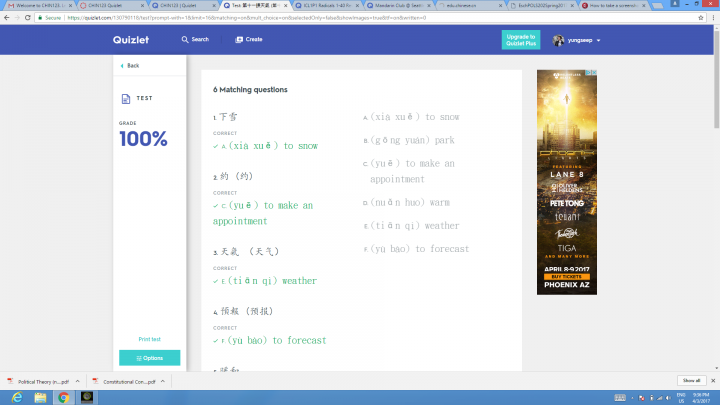Switch to How to take a screenshot tab
The image size is (720, 405).
(x=614, y=6)
